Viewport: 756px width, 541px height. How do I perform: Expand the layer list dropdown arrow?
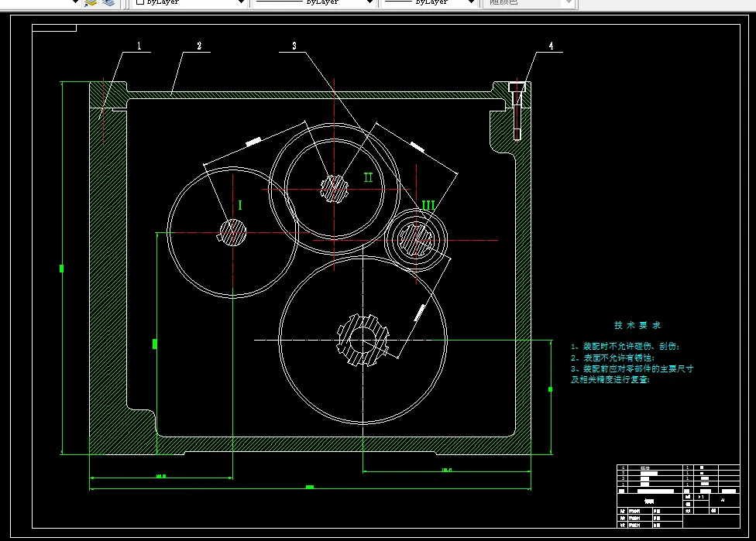tap(75, 2)
